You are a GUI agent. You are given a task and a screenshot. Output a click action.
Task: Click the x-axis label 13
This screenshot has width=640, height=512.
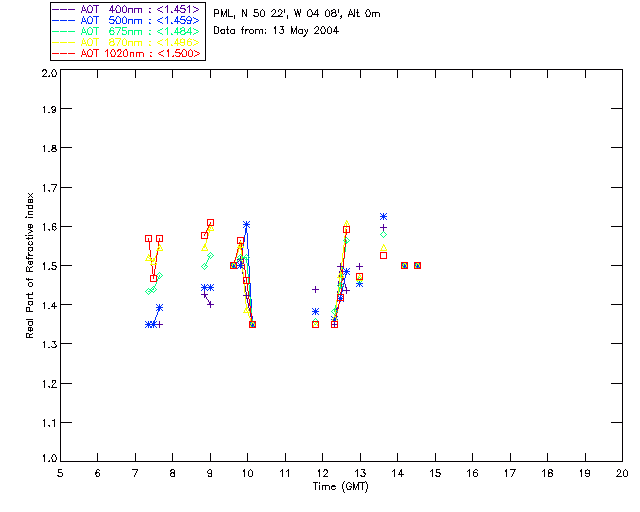(360, 473)
